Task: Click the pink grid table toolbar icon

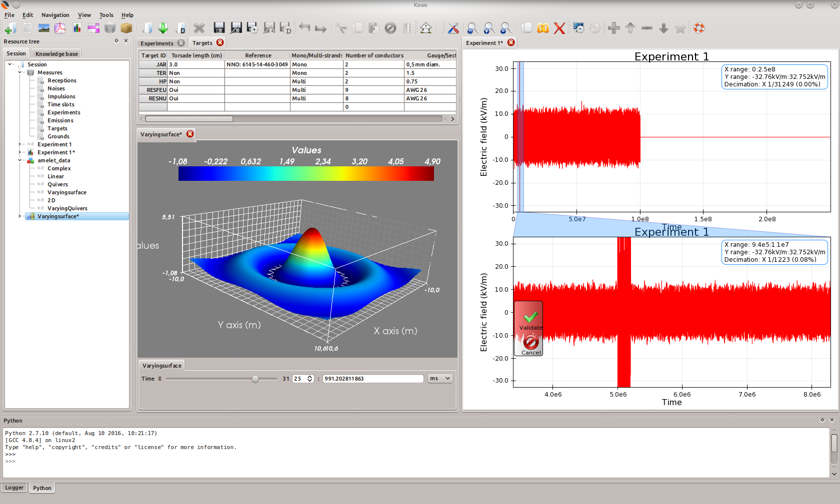Action: tap(93, 28)
